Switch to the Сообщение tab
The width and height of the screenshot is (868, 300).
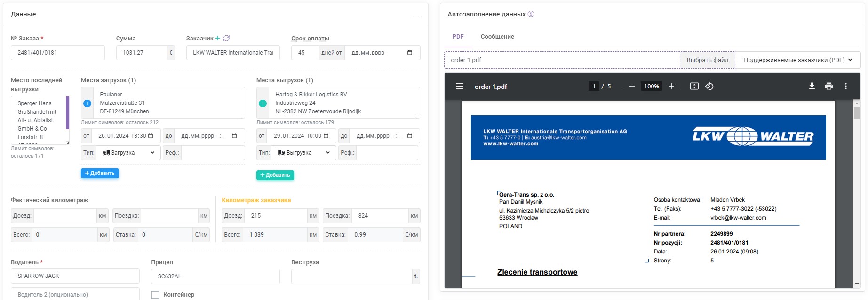click(x=497, y=37)
